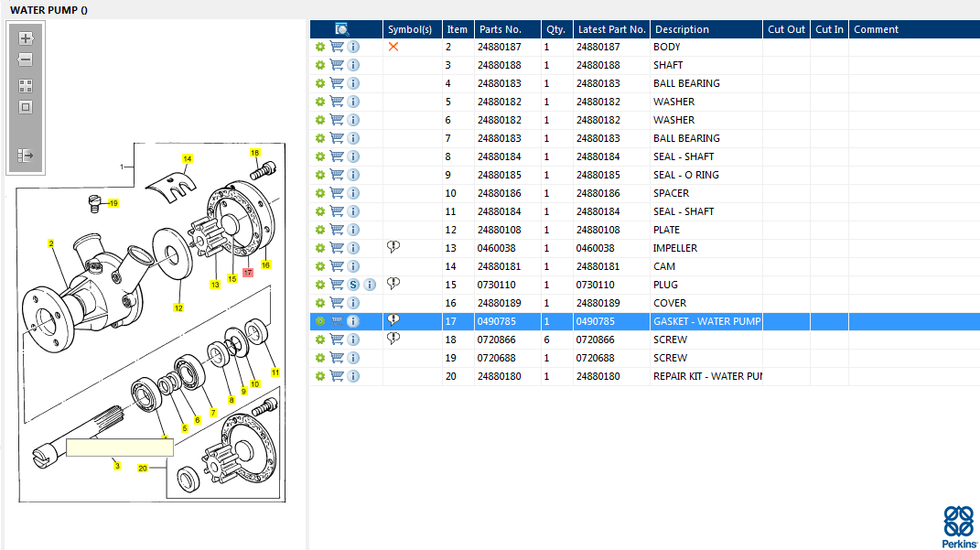Image resolution: width=980 pixels, height=550 pixels.
Task: Click the four-squares view icon in diagram toolbar
Action: [x=26, y=86]
